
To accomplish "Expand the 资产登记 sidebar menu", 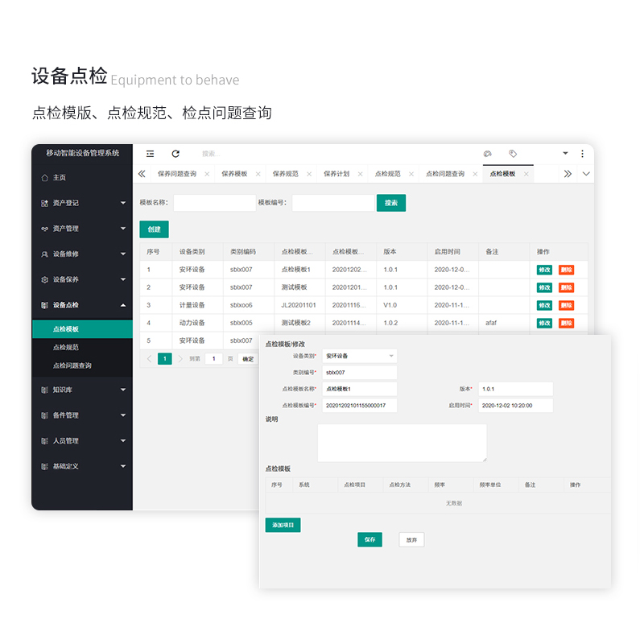I will pyautogui.click(x=82, y=203).
